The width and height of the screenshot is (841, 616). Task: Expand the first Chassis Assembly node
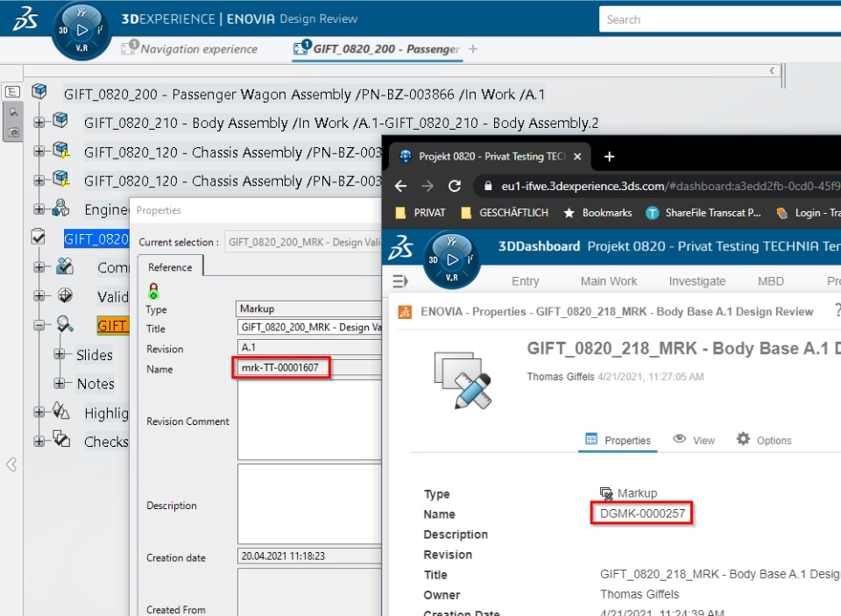[39, 152]
